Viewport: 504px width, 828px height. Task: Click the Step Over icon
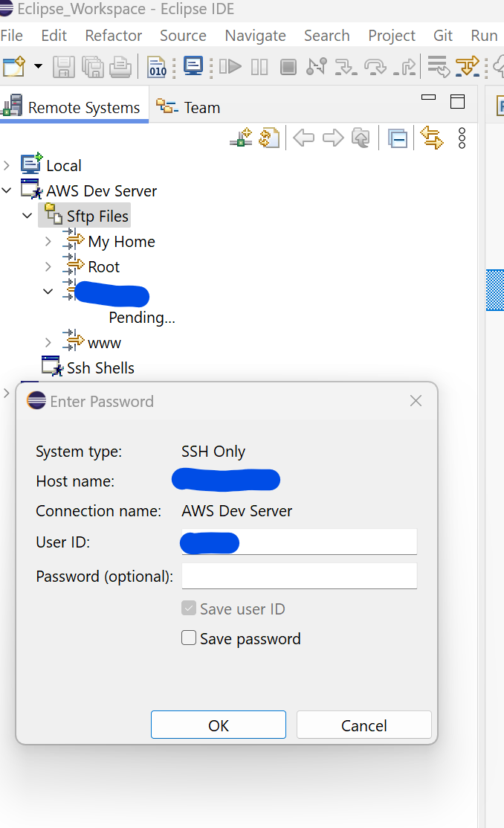coord(375,67)
